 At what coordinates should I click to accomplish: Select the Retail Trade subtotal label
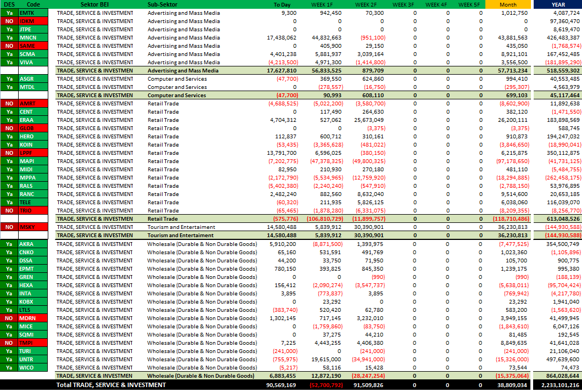163,219
